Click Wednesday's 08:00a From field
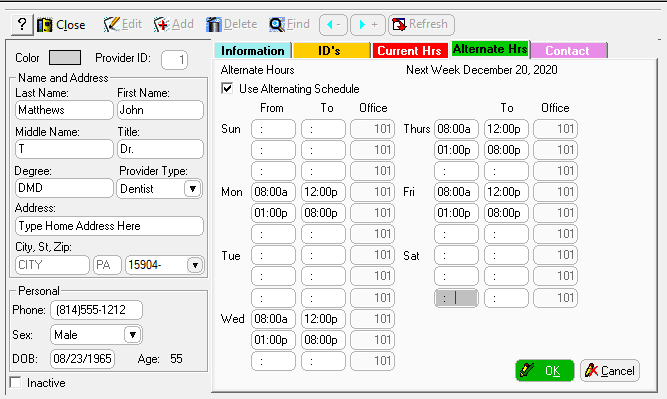 [x=273, y=319]
